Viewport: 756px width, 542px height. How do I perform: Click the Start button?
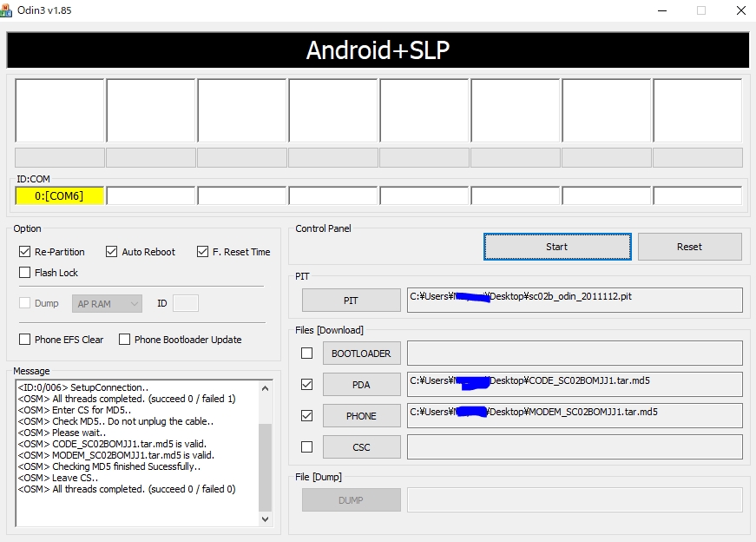[557, 247]
